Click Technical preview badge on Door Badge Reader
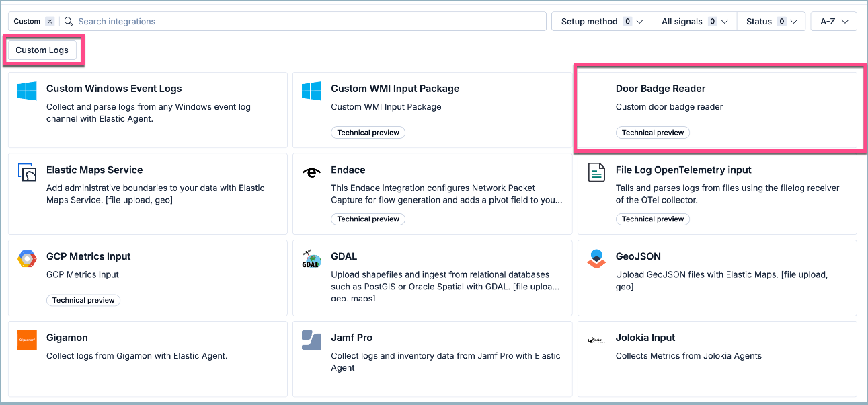This screenshot has height=405, width=868. [653, 133]
